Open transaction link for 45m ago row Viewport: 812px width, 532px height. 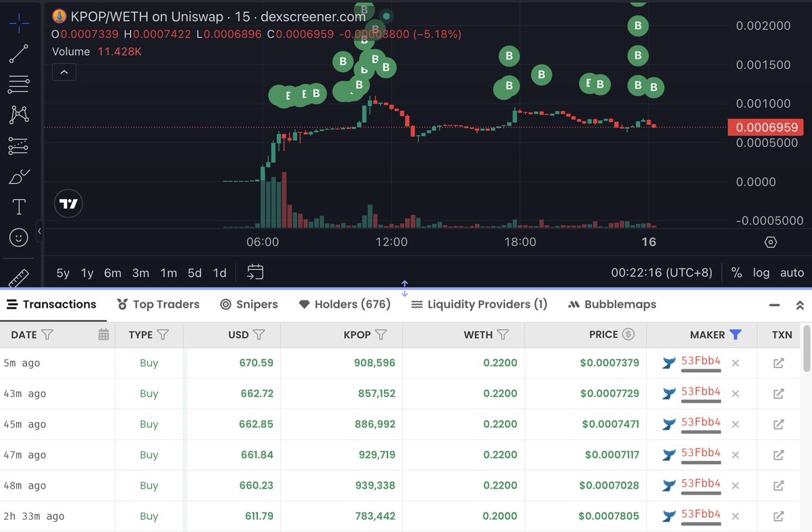(778, 424)
